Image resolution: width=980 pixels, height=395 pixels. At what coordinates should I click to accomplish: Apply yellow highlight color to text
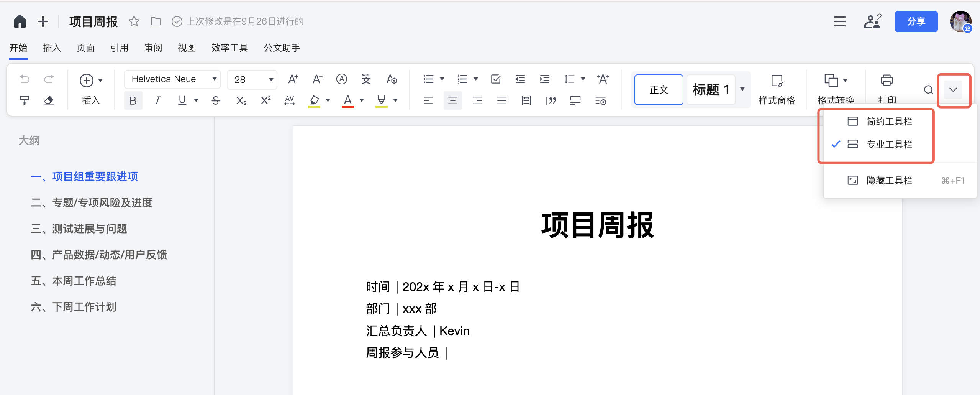point(314,101)
